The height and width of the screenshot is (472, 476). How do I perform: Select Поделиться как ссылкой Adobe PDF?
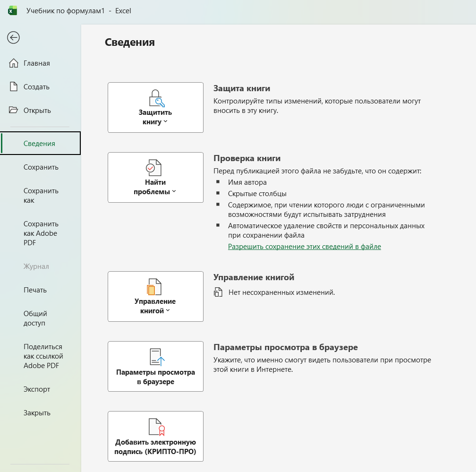click(x=41, y=356)
